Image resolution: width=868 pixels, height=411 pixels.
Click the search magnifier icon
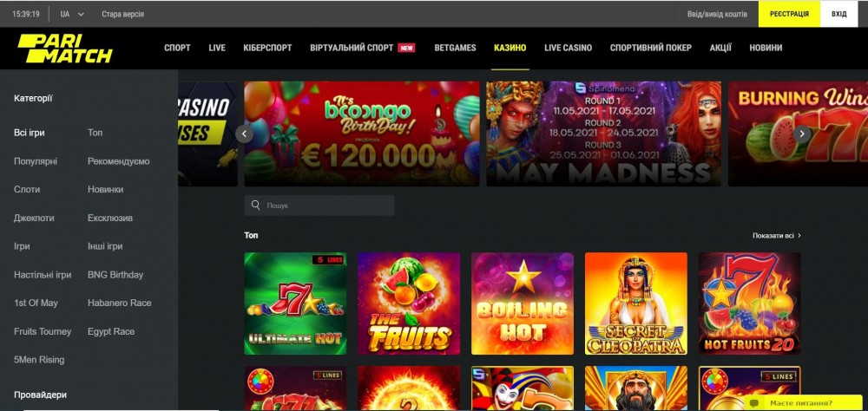point(255,205)
